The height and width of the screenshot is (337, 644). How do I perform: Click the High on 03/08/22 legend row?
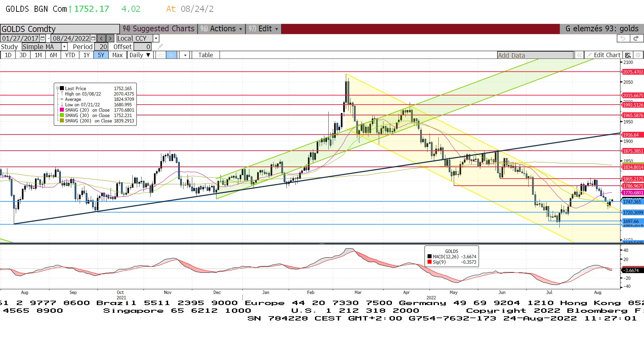click(x=97, y=94)
